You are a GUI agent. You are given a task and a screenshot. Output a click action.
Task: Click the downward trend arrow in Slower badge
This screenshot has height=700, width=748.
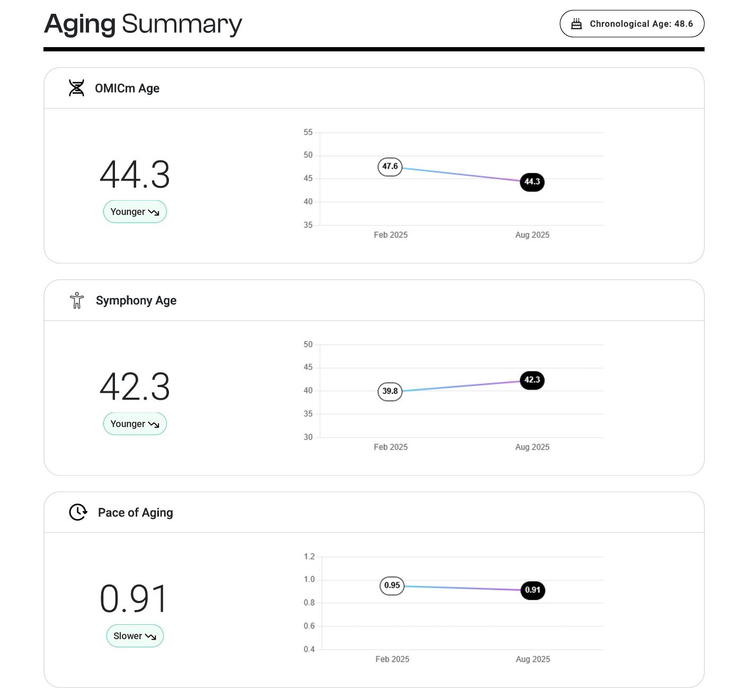(150, 636)
